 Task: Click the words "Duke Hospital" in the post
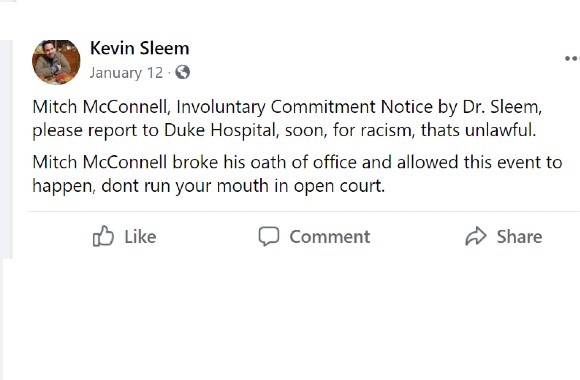point(221,130)
